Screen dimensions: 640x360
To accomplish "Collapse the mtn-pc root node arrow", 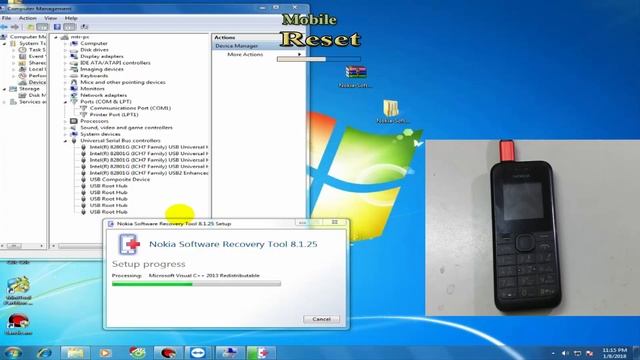I will point(56,37).
